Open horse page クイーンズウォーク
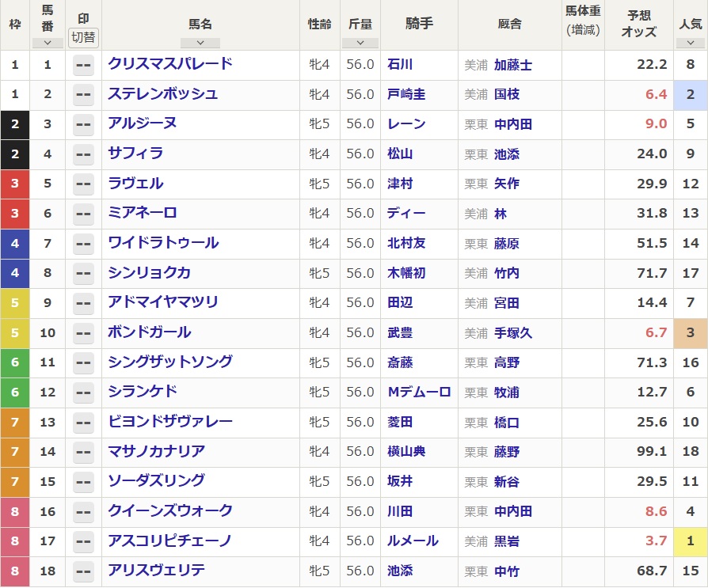 pos(170,510)
